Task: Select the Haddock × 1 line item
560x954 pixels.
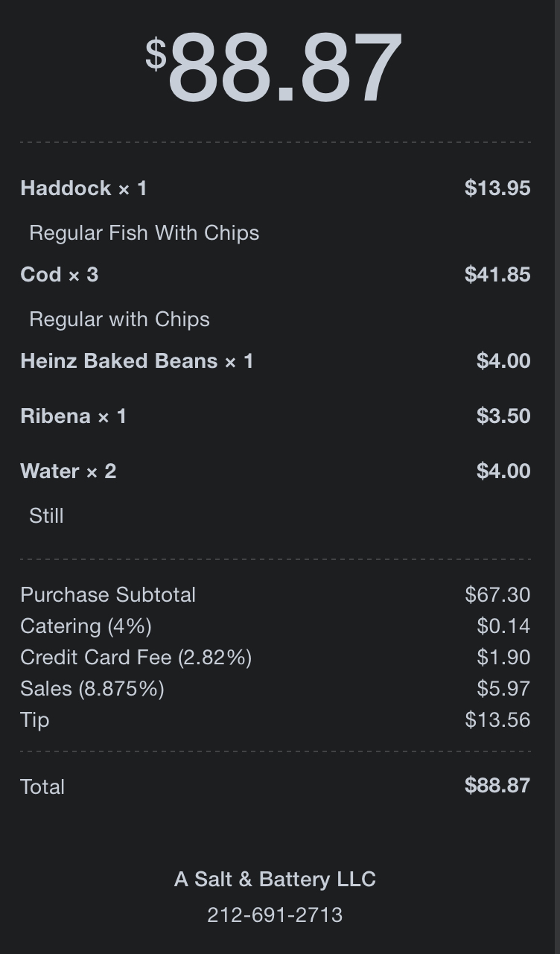Action: [x=83, y=188]
